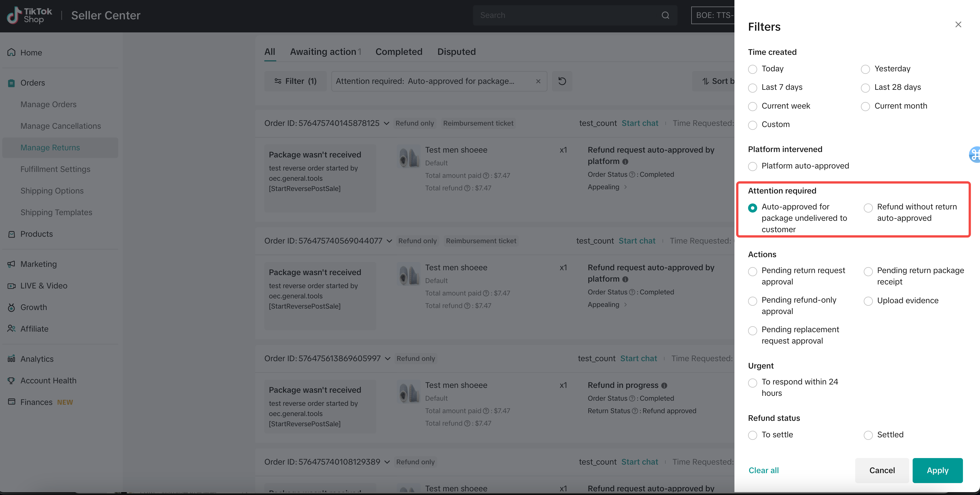
Task: Switch to the Completed tab
Action: coord(398,52)
